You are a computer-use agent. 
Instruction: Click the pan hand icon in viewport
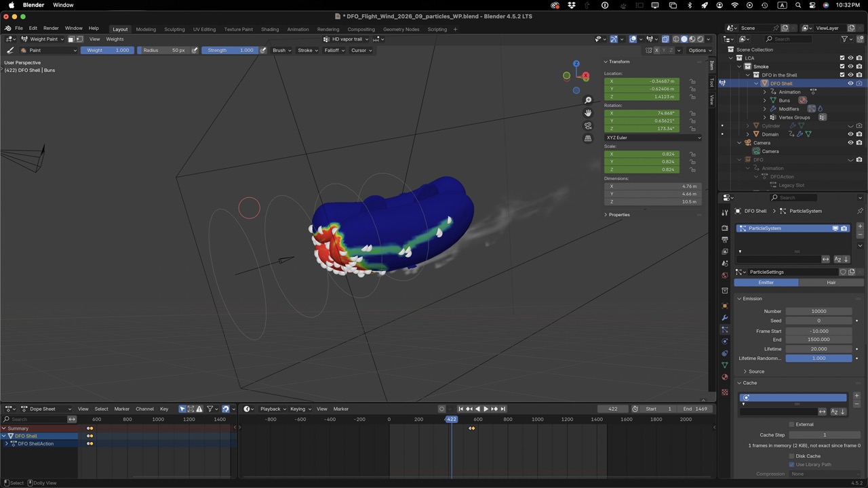pos(588,113)
